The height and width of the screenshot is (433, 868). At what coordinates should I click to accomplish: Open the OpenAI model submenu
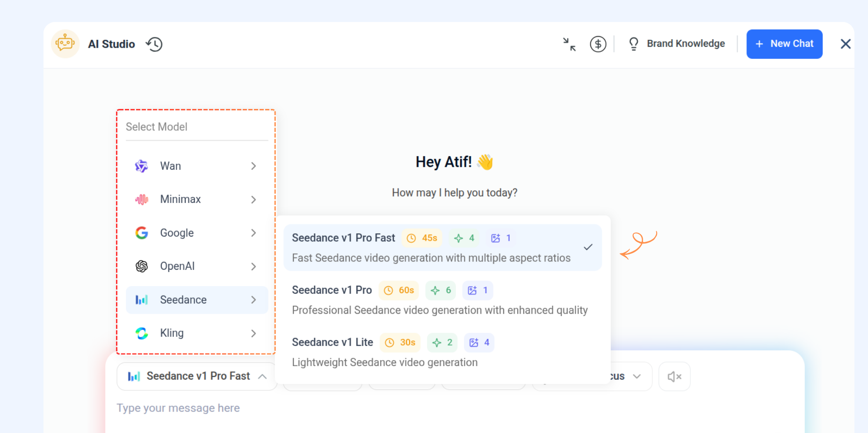(x=197, y=266)
